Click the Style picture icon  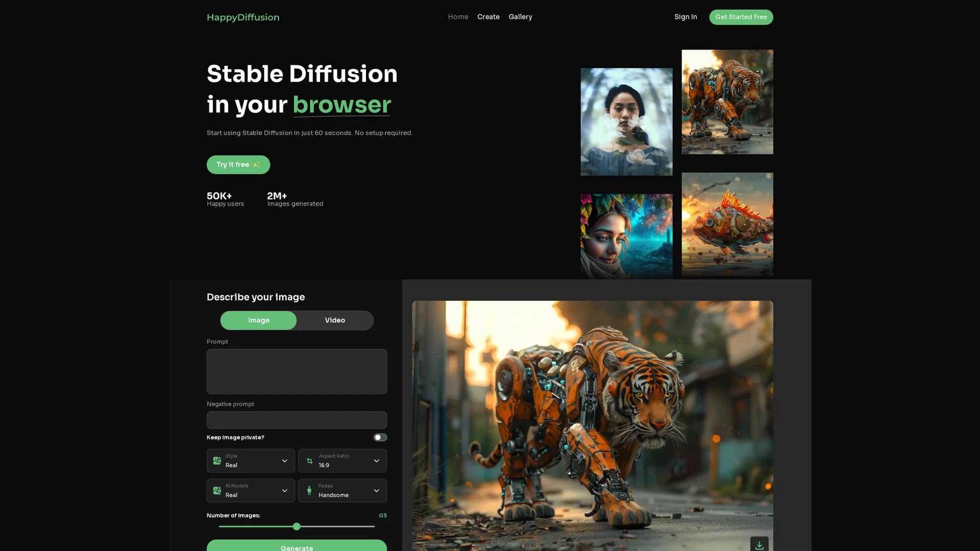pos(217,461)
